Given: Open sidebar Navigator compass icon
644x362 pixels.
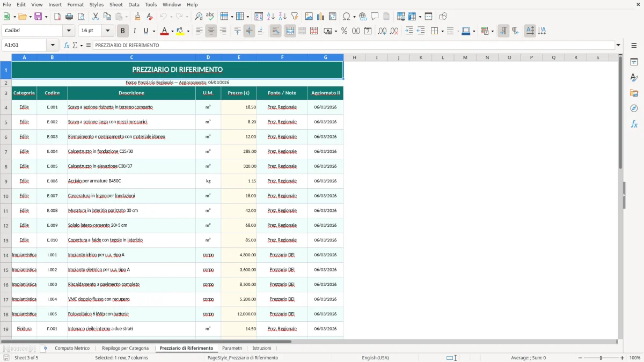Looking at the screenshot, I should (x=634, y=108).
